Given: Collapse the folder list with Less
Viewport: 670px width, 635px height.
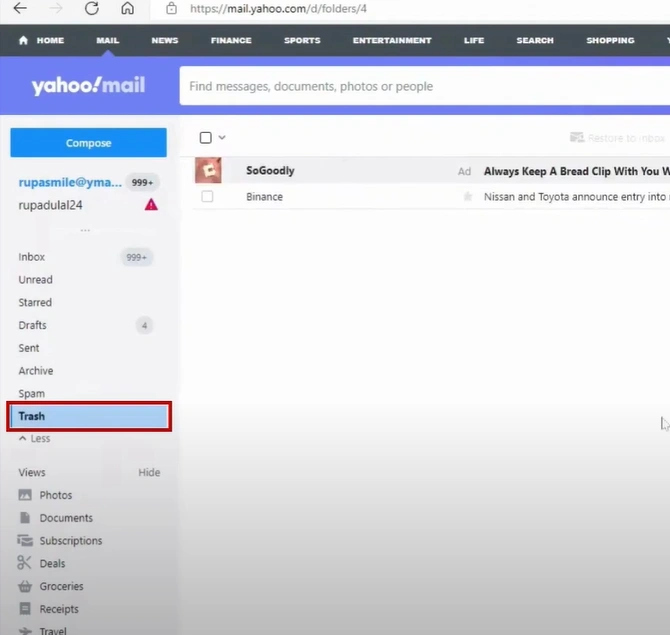Looking at the screenshot, I should click(35, 438).
